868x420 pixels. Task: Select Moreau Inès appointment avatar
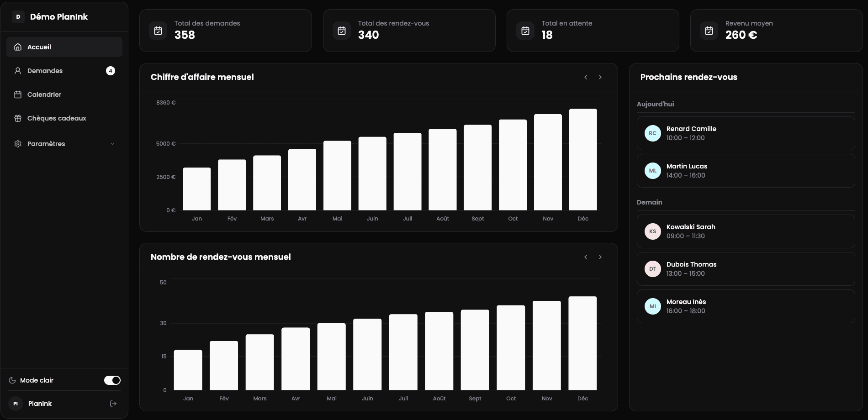652,306
